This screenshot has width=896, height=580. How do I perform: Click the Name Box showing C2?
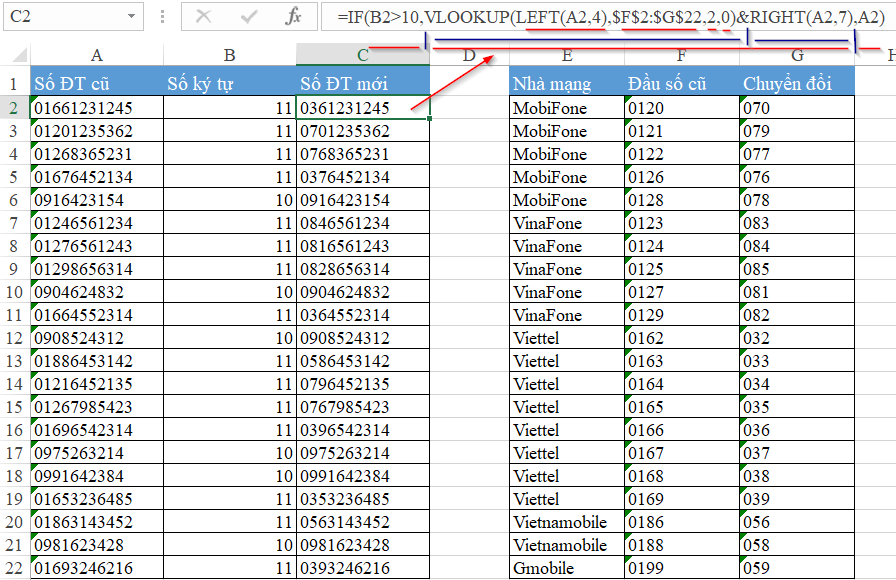point(60,17)
